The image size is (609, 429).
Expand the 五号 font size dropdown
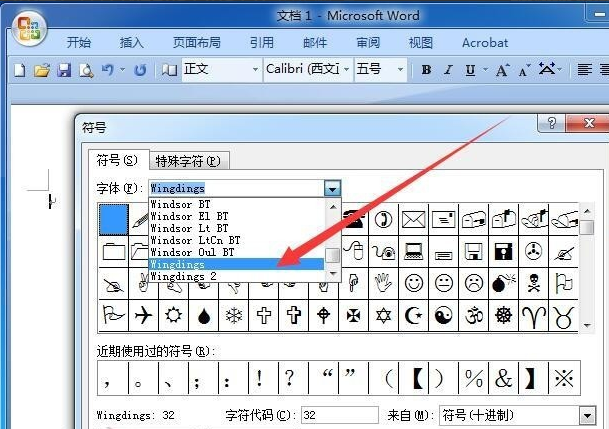click(x=400, y=70)
